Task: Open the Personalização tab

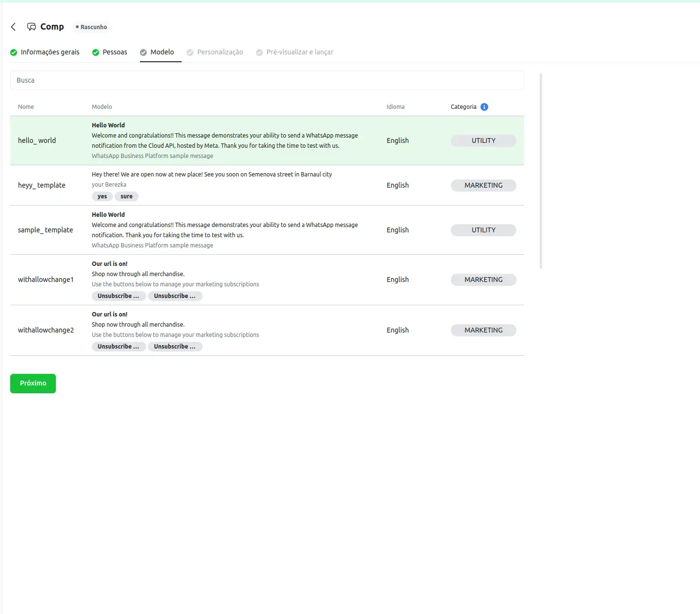Action: click(x=220, y=52)
